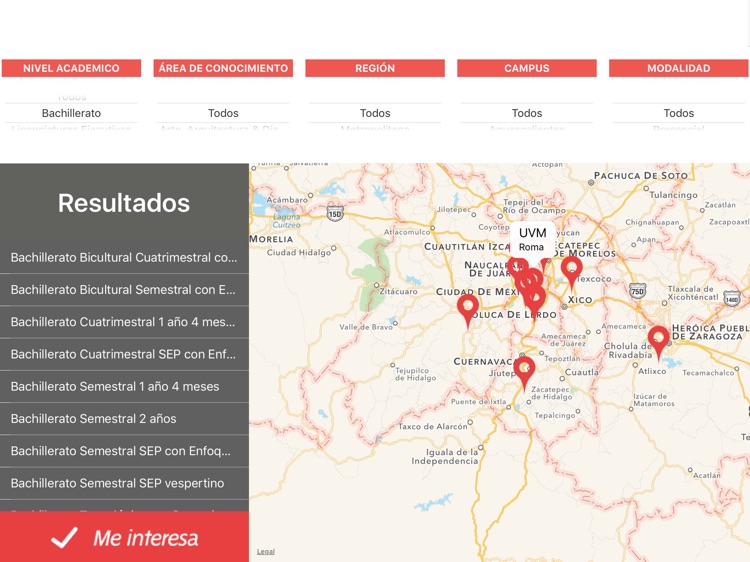Tap the Pachuca De Soto map label
Viewport: 750px width, 562px height.
[x=640, y=176]
